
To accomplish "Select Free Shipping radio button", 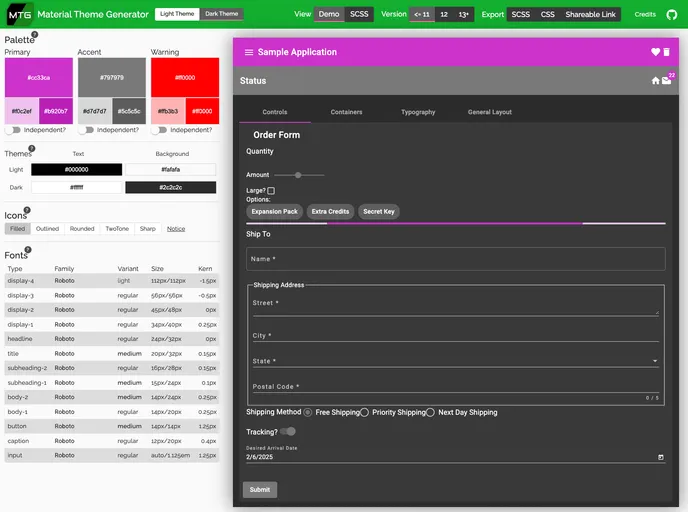I will tap(308, 412).
